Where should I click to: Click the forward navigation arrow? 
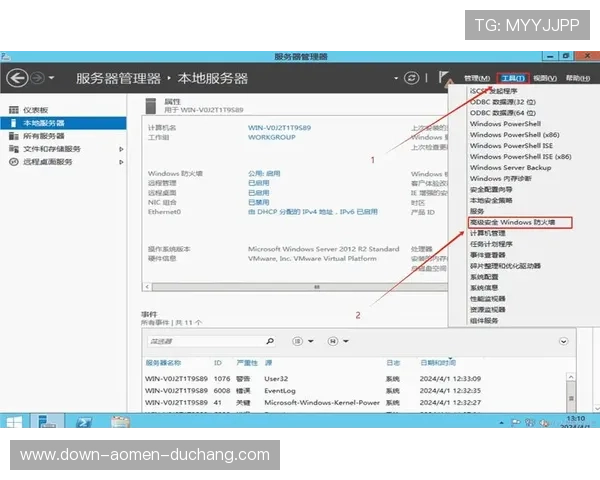tap(38, 78)
